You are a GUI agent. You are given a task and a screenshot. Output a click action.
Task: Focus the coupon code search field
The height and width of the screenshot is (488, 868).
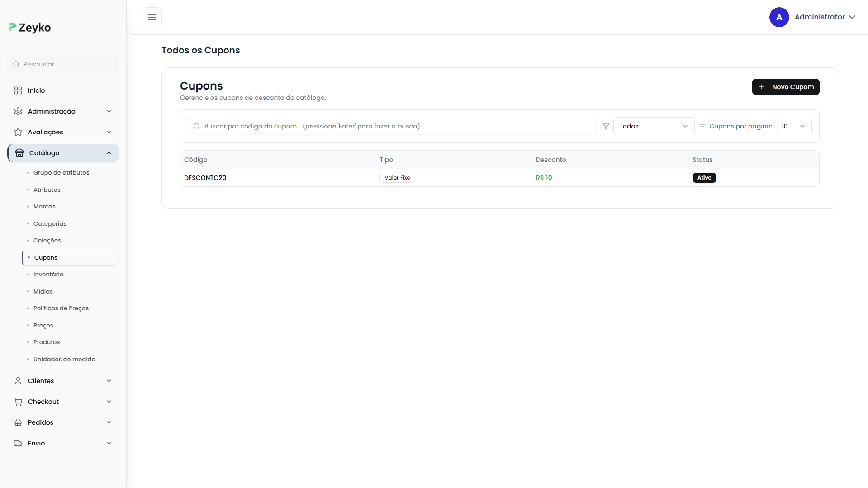pos(392,126)
